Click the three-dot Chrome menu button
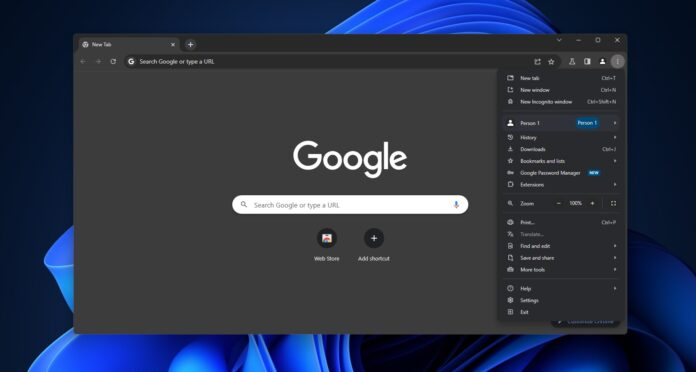The width and height of the screenshot is (696, 372). [x=617, y=62]
